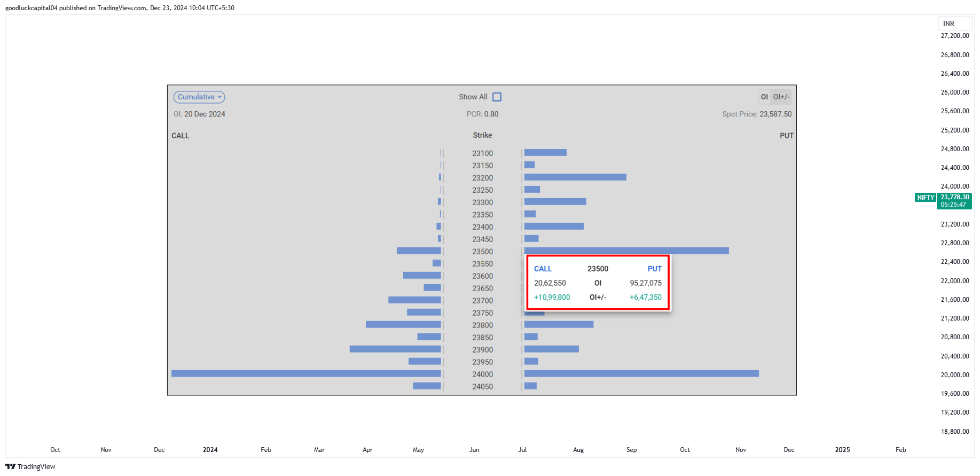Click strike 23800
Screen dimensions: 980x476
[x=482, y=325]
